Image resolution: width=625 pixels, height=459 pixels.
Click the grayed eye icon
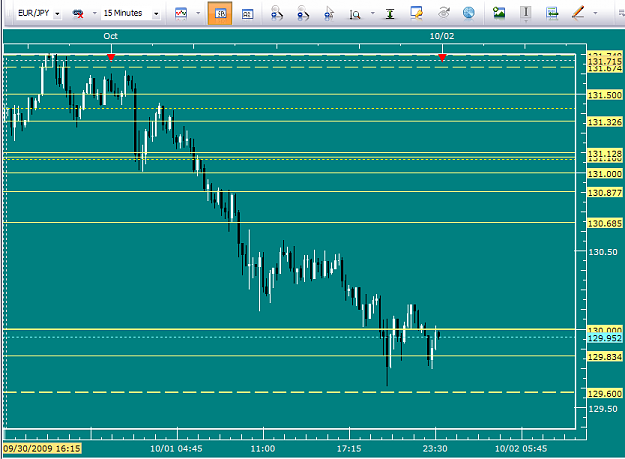(444, 13)
